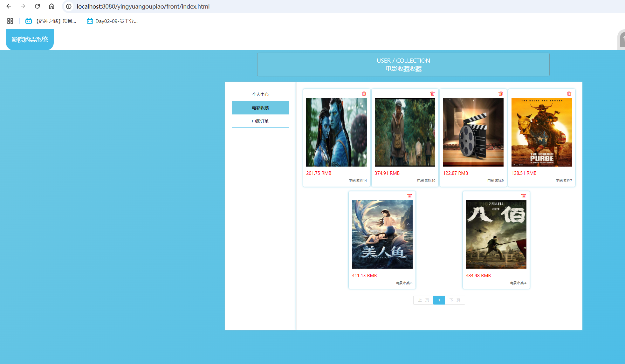Open the forest scene poster for 电影名称10
The image size is (625, 364).
coord(405,132)
